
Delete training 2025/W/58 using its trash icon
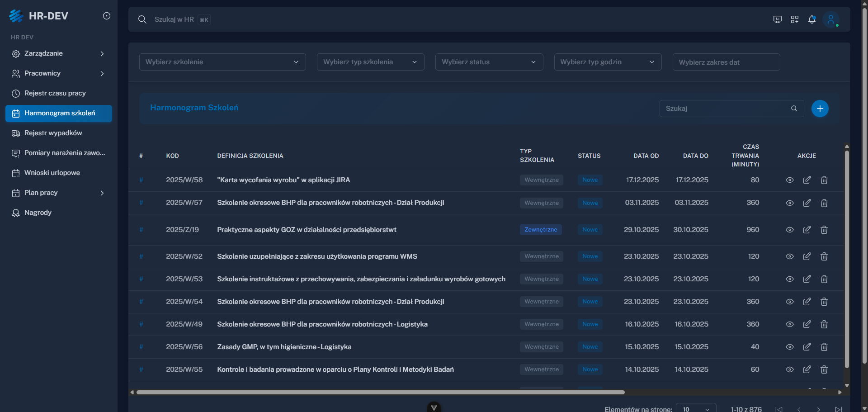click(824, 180)
